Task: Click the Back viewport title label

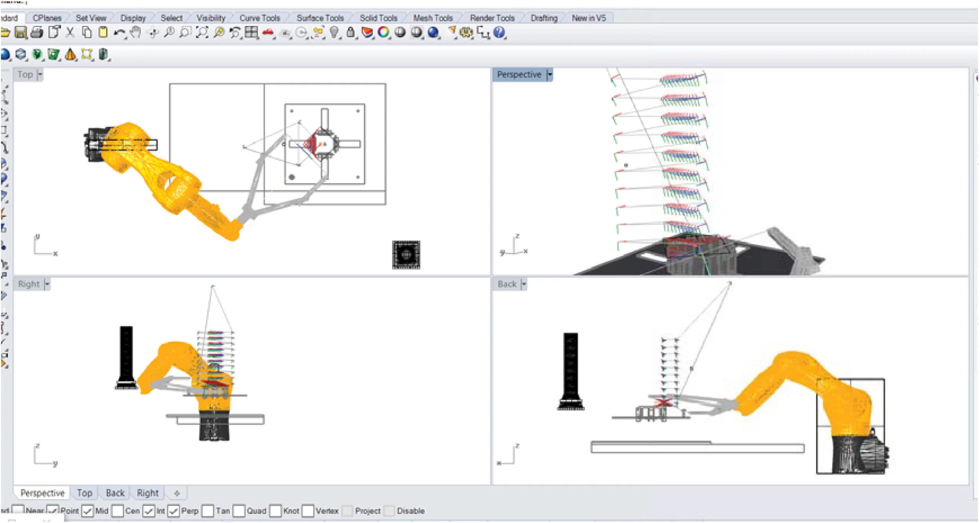Action: coord(507,284)
